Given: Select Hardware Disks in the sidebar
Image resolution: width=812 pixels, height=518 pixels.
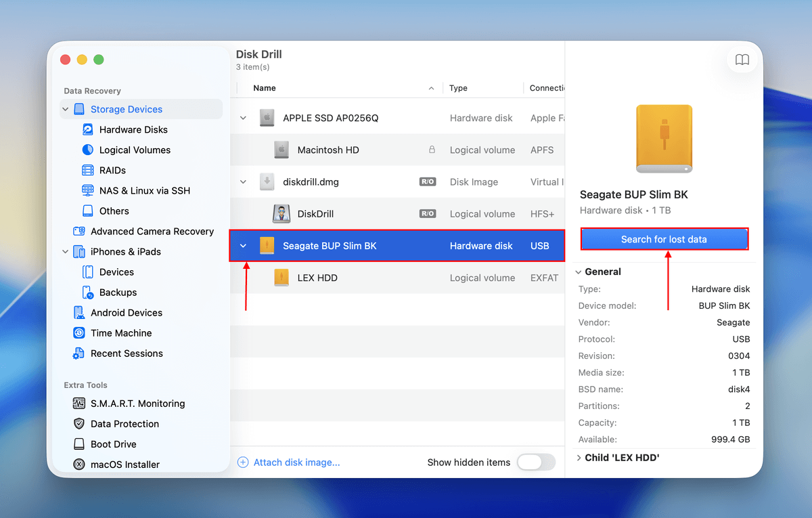Looking at the screenshot, I should [x=133, y=130].
